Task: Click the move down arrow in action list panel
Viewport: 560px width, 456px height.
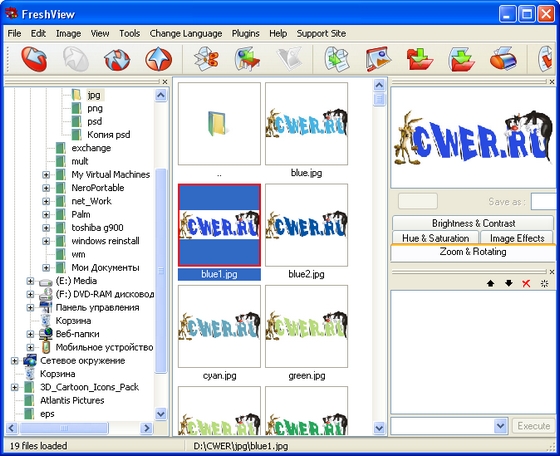Action: 509,284
